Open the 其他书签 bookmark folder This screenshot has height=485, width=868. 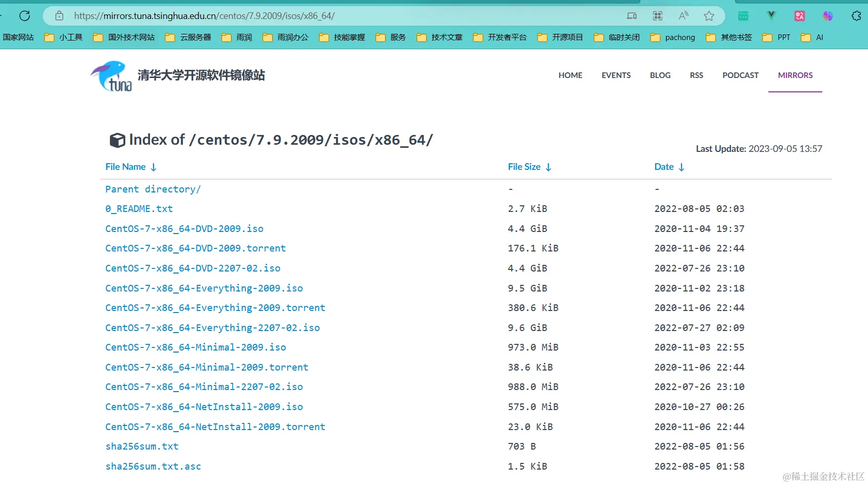coord(729,37)
